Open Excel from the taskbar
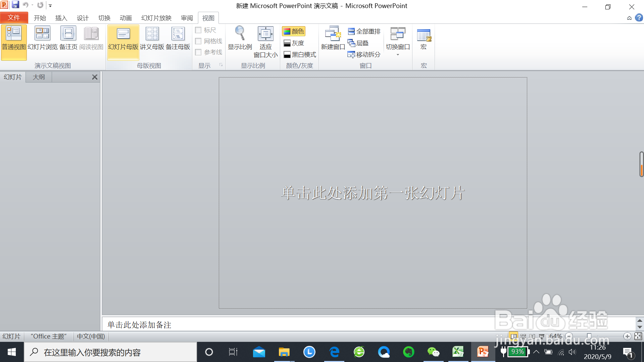This screenshot has width=644, height=362. (458, 352)
